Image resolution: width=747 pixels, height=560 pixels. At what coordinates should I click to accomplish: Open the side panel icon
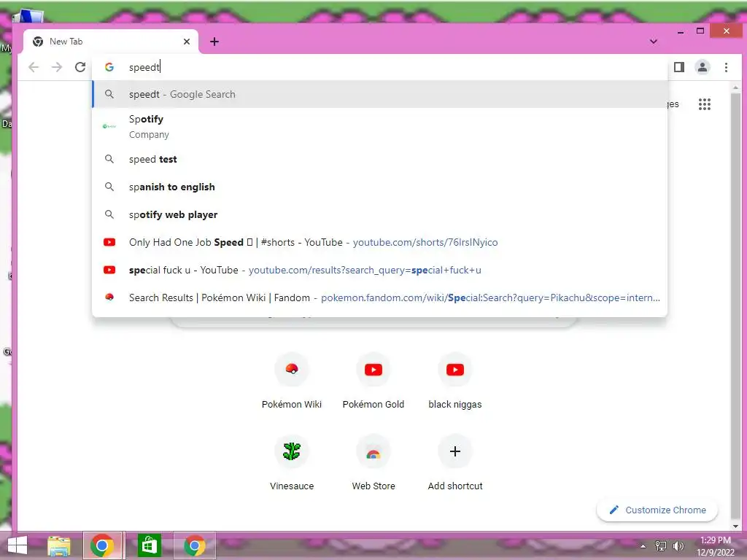pos(679,67)
